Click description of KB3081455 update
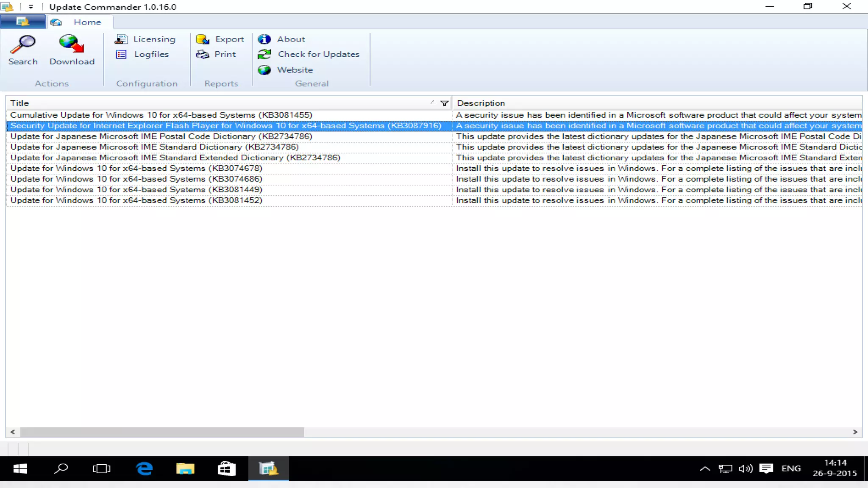The image size is (868, 488). 657,115
